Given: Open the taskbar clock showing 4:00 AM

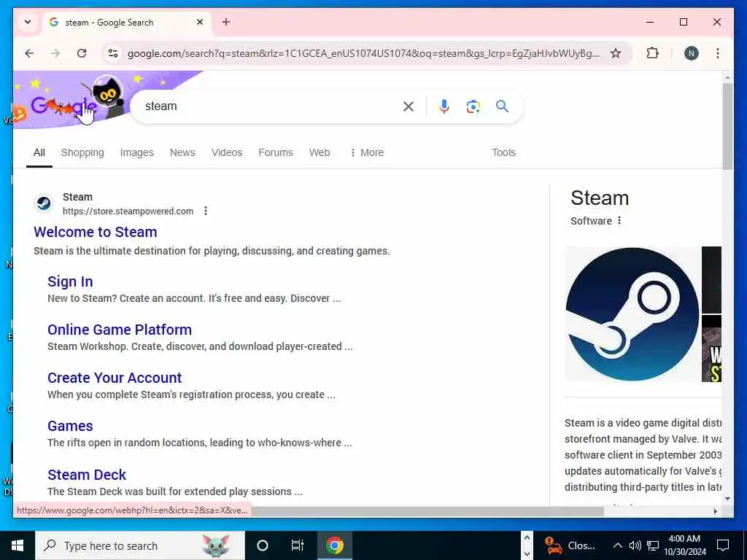Looking at the screenshot, I should point(684,545).
